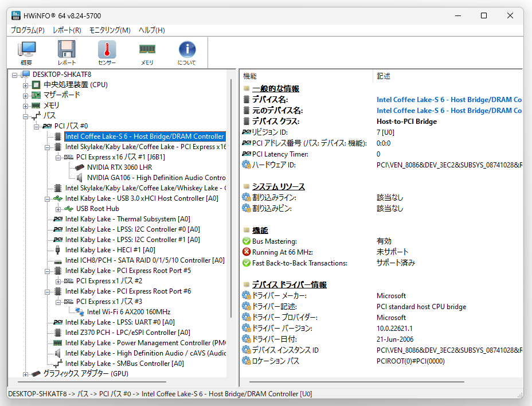The image size is (532, 406).
Task: Open the センサー thermometer icon
Action: pyautogui.click(x=107, y=53)
